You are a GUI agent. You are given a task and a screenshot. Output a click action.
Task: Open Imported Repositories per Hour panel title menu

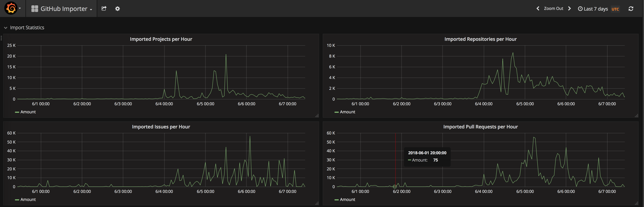pos(480,39)
